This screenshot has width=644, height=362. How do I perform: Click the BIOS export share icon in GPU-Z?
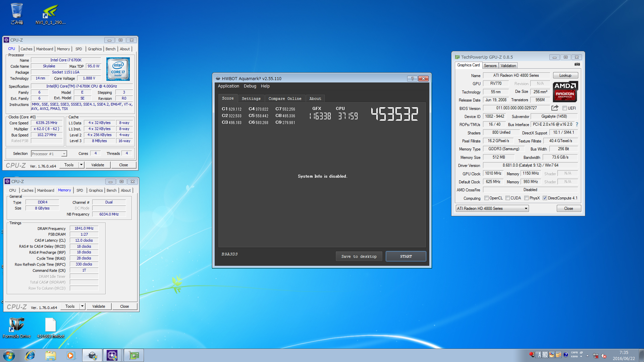click(x=555, y=108)
